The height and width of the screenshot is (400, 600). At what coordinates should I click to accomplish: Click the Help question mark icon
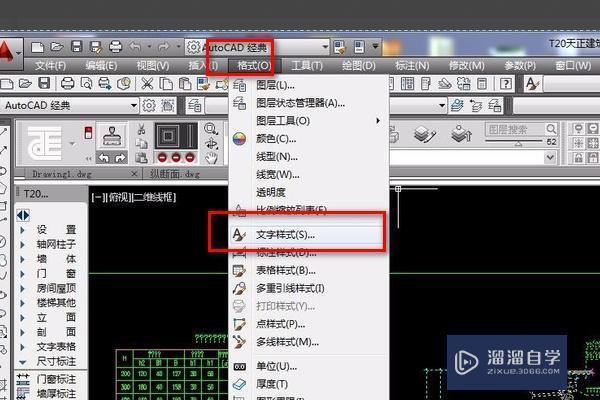point(506,83)
